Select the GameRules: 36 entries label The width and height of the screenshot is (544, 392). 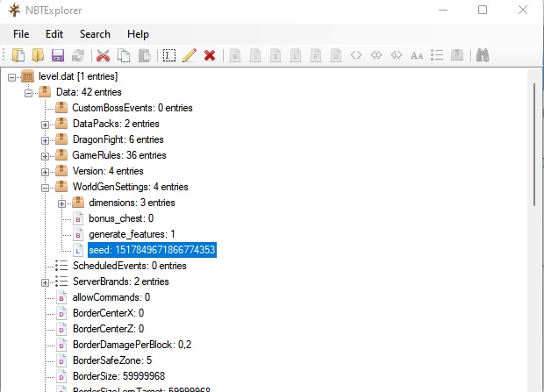click(x=119, y=155)
